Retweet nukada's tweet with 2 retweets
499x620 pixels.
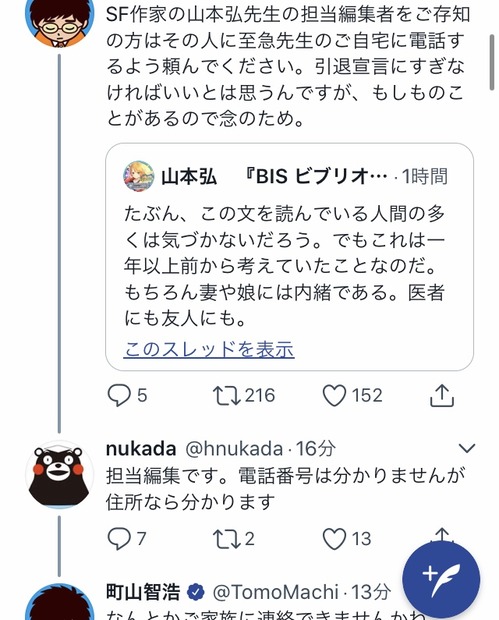point(227,539)
